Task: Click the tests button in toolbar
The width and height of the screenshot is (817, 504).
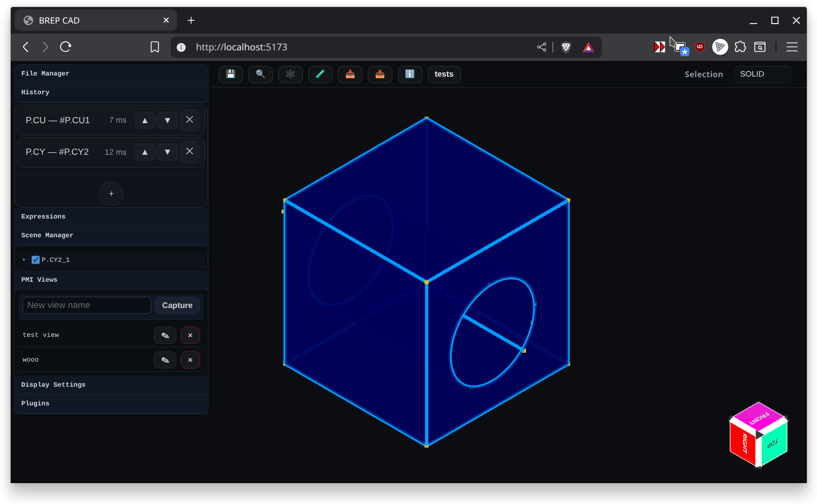Action: (x=444, y=74)
